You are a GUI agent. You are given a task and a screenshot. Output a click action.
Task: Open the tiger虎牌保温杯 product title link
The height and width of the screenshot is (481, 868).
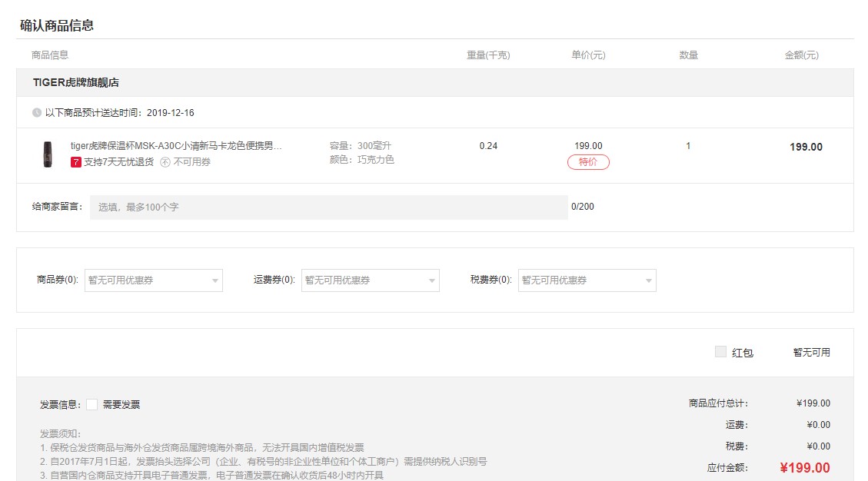[x=176, y=145]
